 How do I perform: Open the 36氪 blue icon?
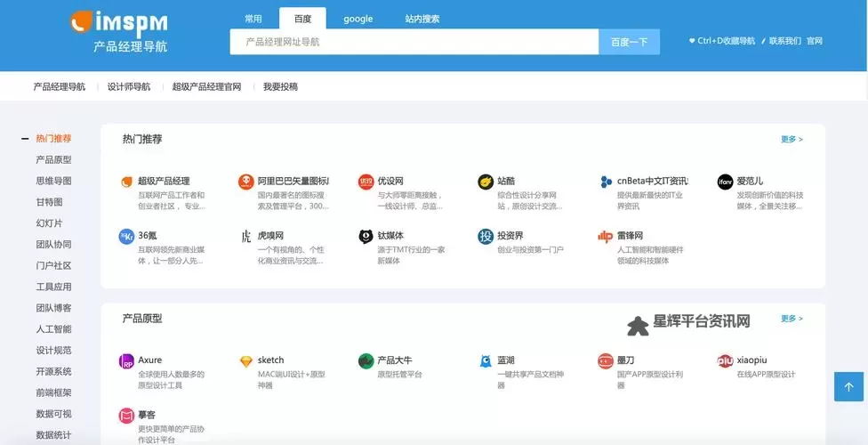point(127,237)
